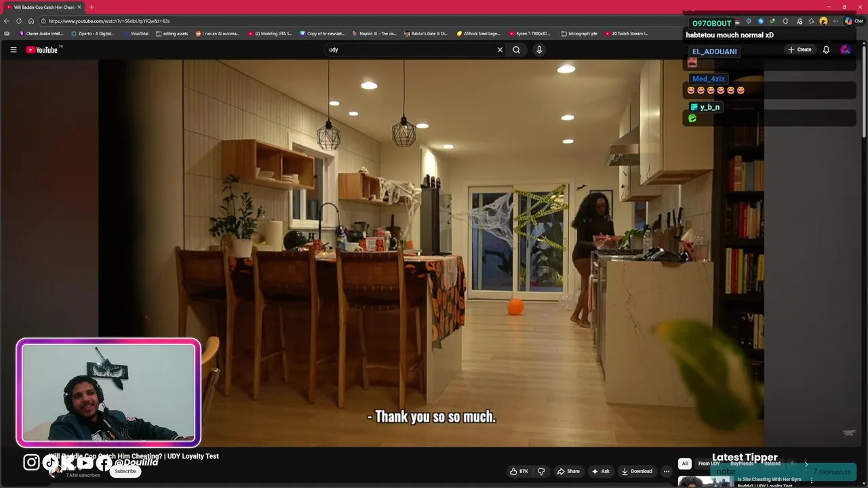This screenshot has height=488, width=868.
Task: Open the 'VirusTotal' bookmark
Action: (136, 33)
